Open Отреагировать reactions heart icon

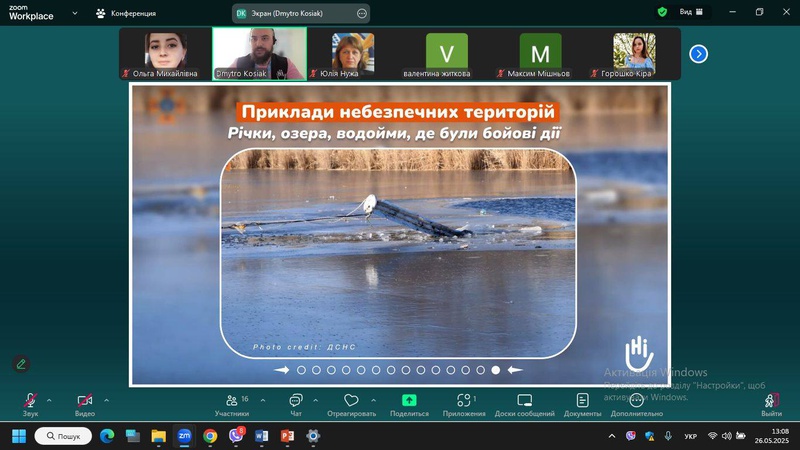[351, 405]
